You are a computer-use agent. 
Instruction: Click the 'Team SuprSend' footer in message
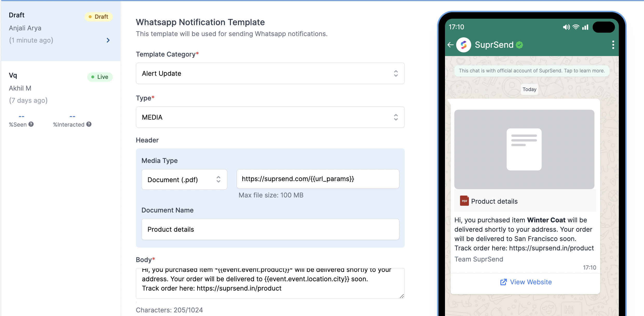pos(479,259)
